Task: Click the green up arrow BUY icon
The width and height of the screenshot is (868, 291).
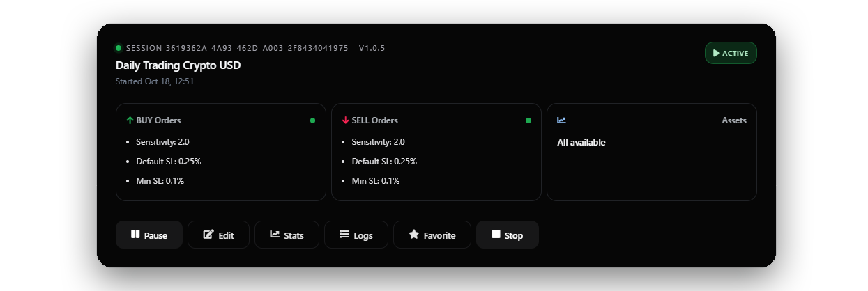Action: coord(130,120)
